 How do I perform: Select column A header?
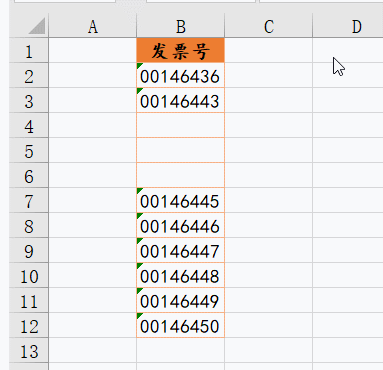click(93, 26)
